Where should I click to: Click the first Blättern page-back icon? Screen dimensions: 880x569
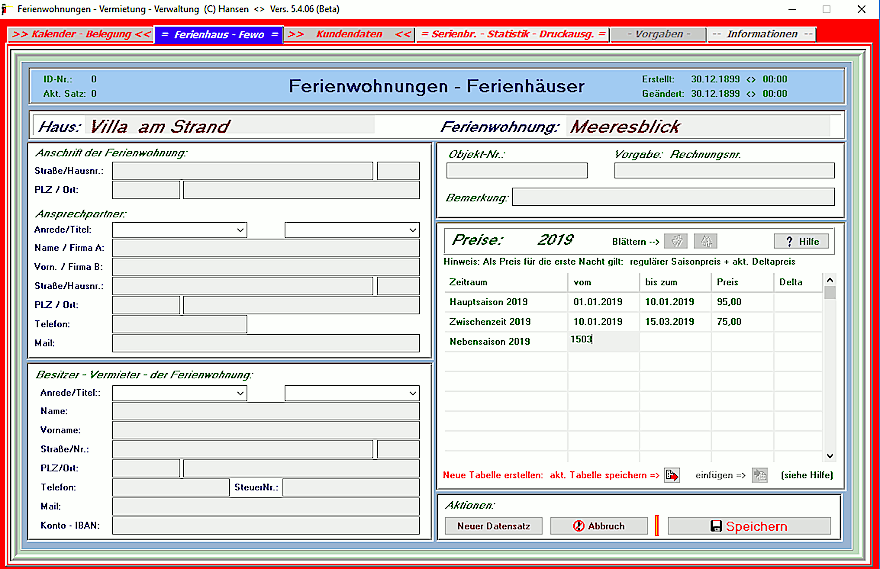pos(676,241)
